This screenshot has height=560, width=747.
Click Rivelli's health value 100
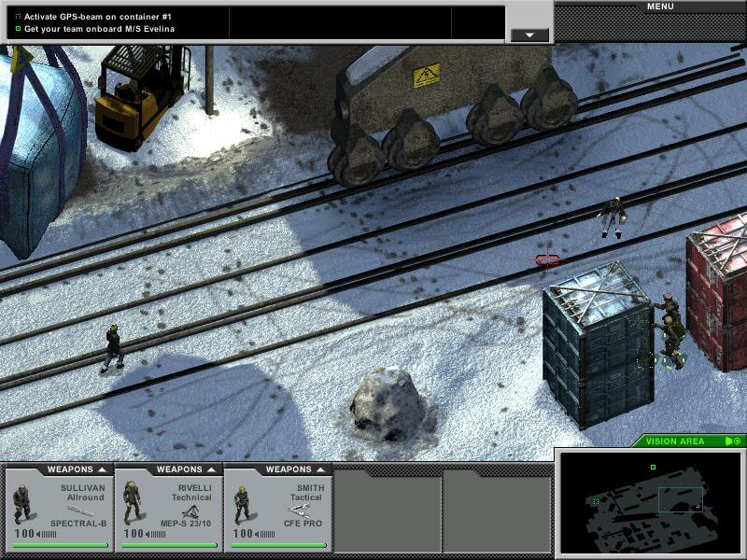(x=134, y=534)
